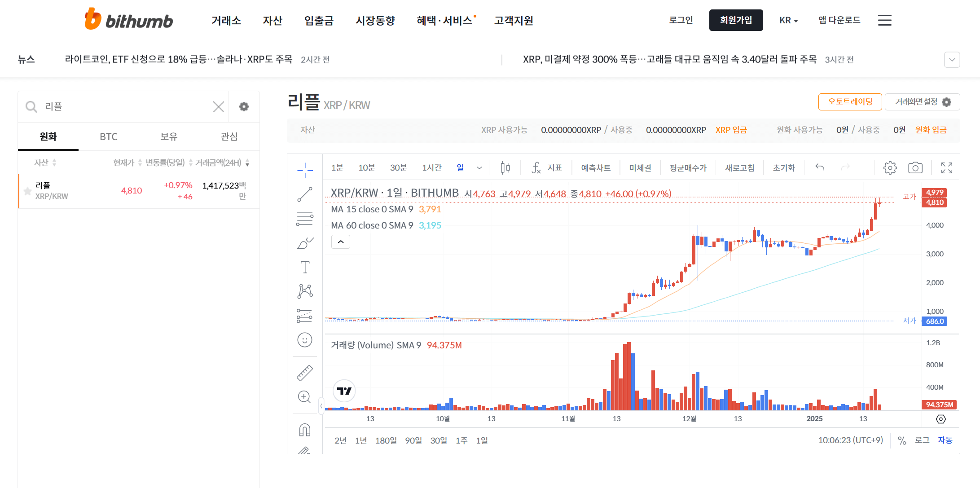
Task: Switch to the 보유 tab
Action: pyautogui.click(x=169, y=136)
